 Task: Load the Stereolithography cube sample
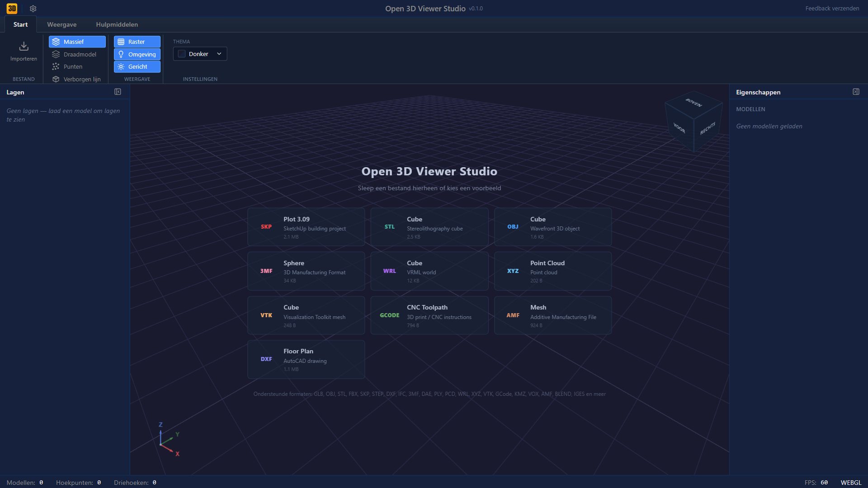tap(429, 227)
